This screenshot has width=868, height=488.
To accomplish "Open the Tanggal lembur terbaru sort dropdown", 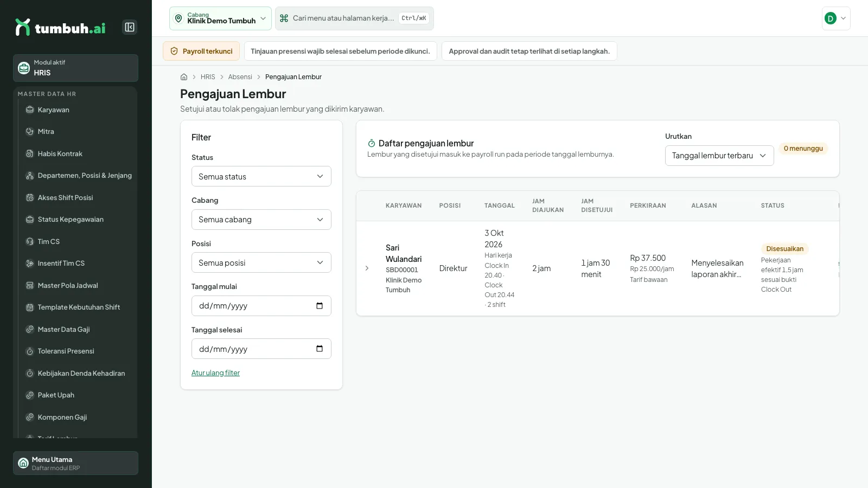I will [x=719, y=156].
